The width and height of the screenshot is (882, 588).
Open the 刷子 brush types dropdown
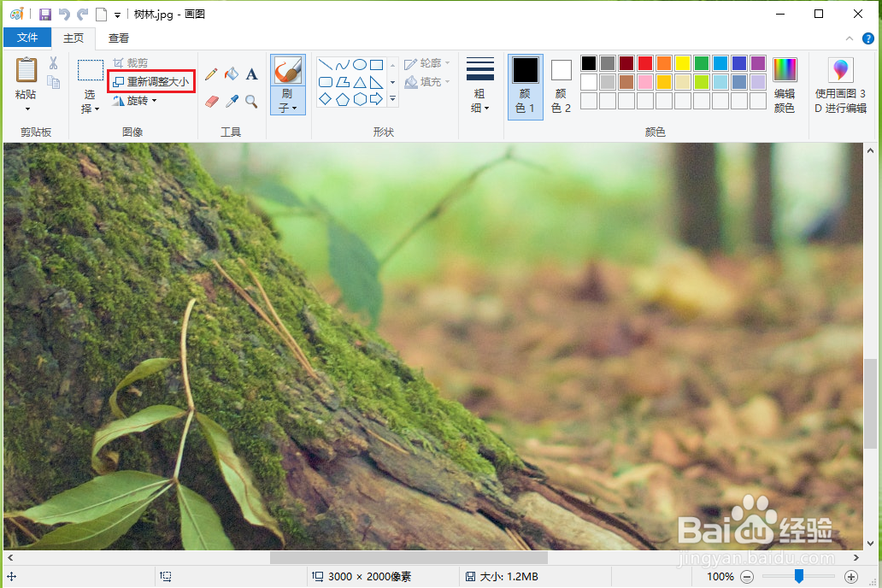pos(288,101)
